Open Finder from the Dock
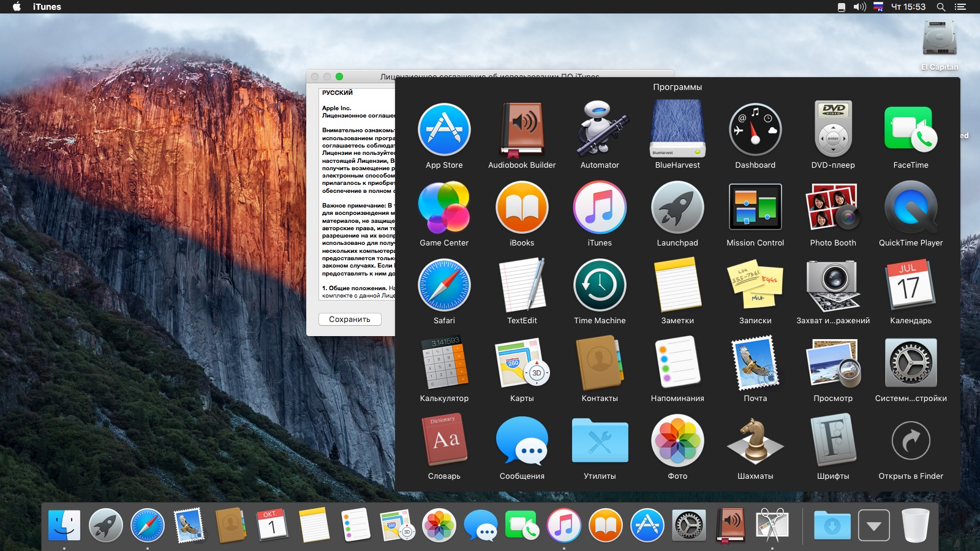 (x=64, y=525)
